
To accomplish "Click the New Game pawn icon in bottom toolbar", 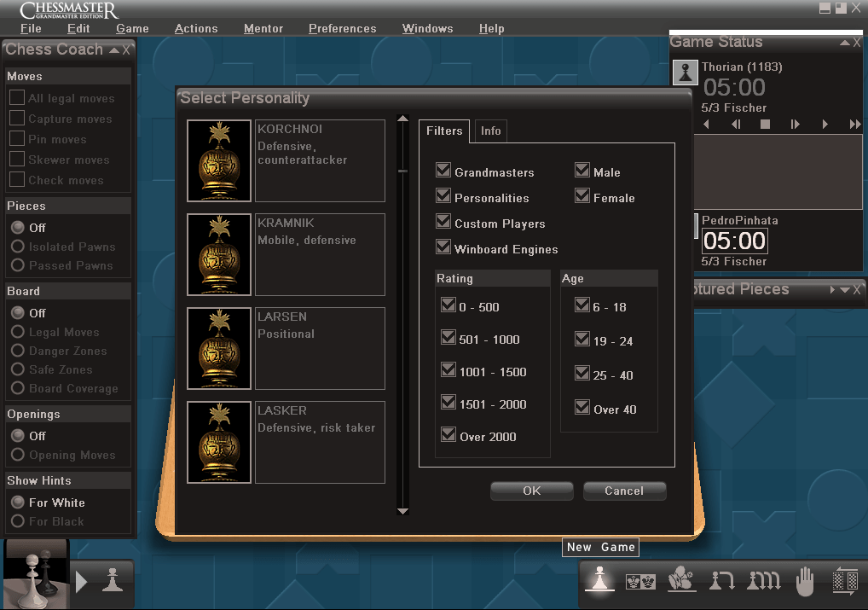I will [x=599, y=579].
